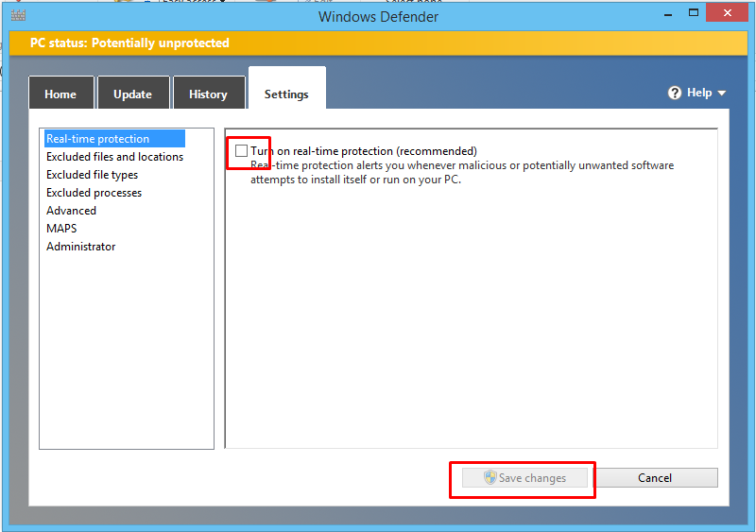Open Excluded file types settings

(92, 175)
